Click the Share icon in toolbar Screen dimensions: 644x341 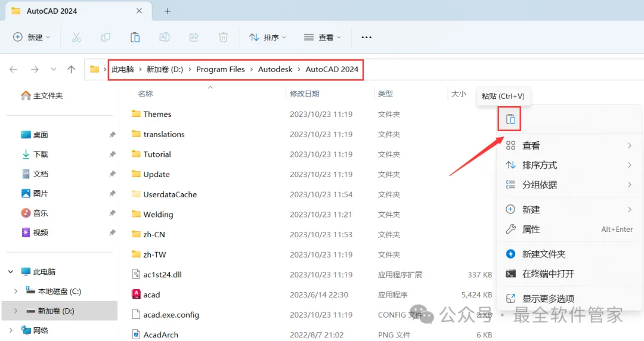pos(194,38)
